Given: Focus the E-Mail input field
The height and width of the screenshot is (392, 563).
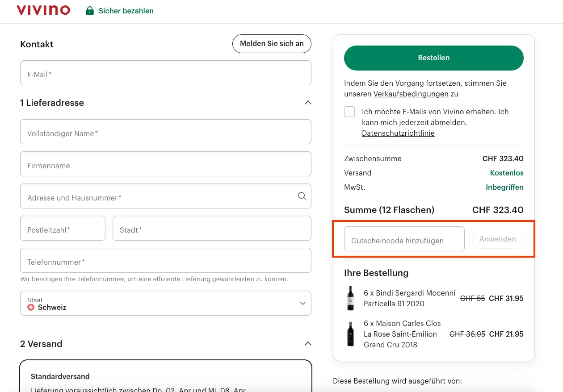Looking at the screenshot, I should (166, 73).
